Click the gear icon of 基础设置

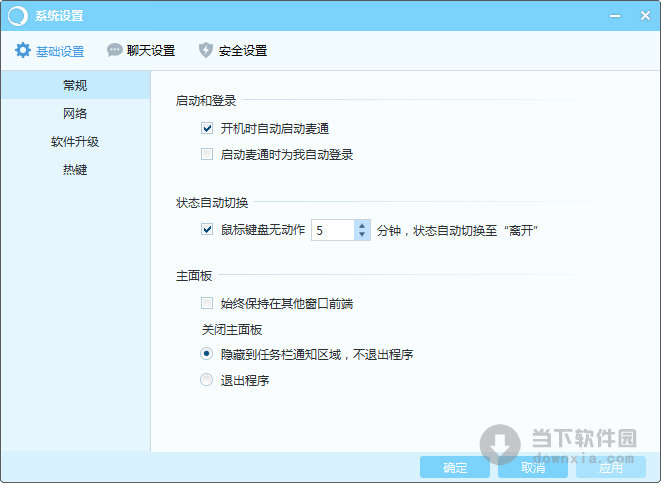pos(23,50)
